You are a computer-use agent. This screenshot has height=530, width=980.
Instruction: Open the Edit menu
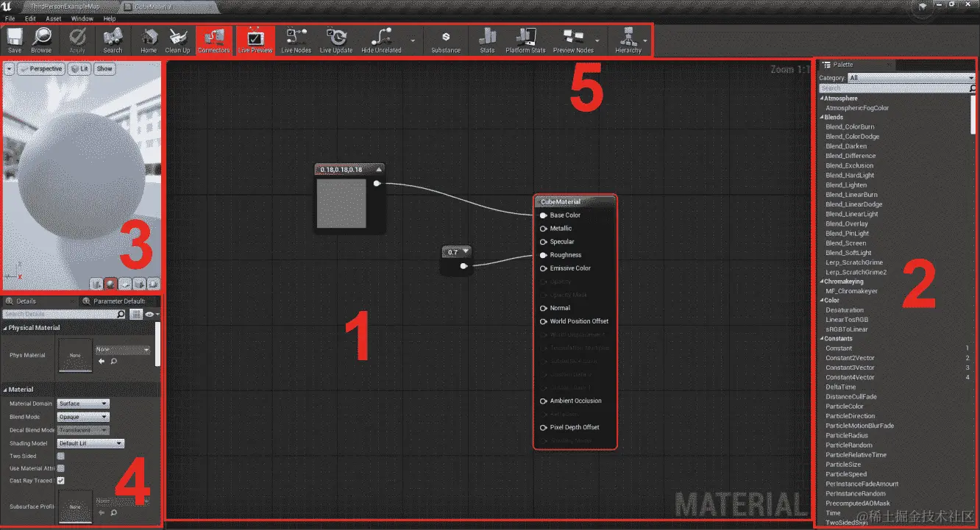[30, 18]
